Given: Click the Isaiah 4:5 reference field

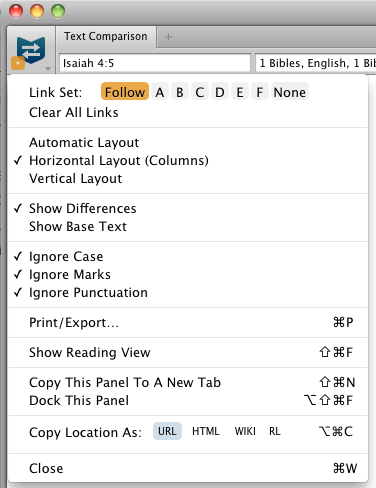Looking at the screenshot, I should click(x=155, y=63).
